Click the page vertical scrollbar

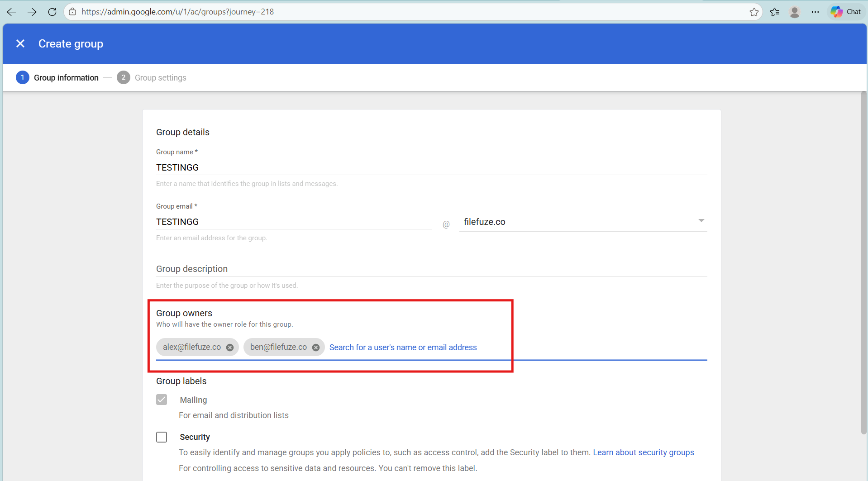[x=863, y=262]
